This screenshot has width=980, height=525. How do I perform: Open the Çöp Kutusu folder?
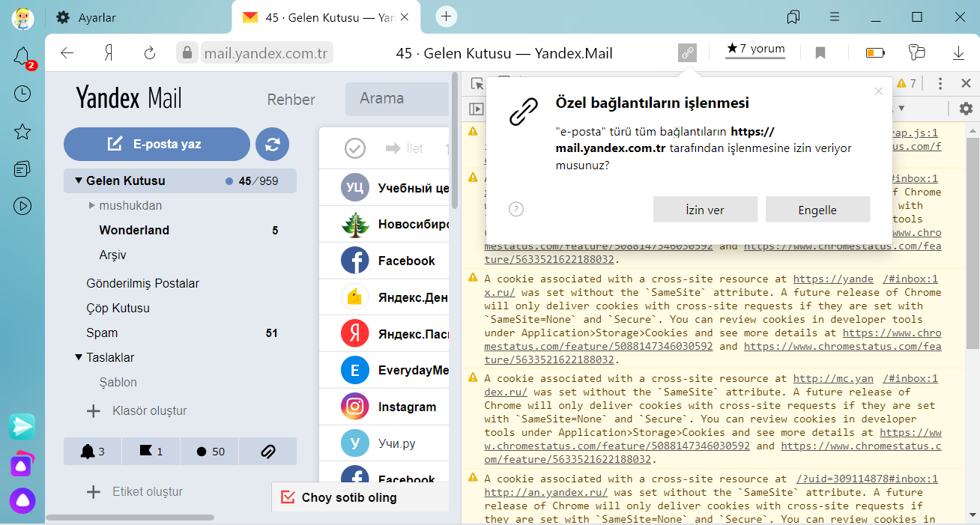(x=118, y=308)
